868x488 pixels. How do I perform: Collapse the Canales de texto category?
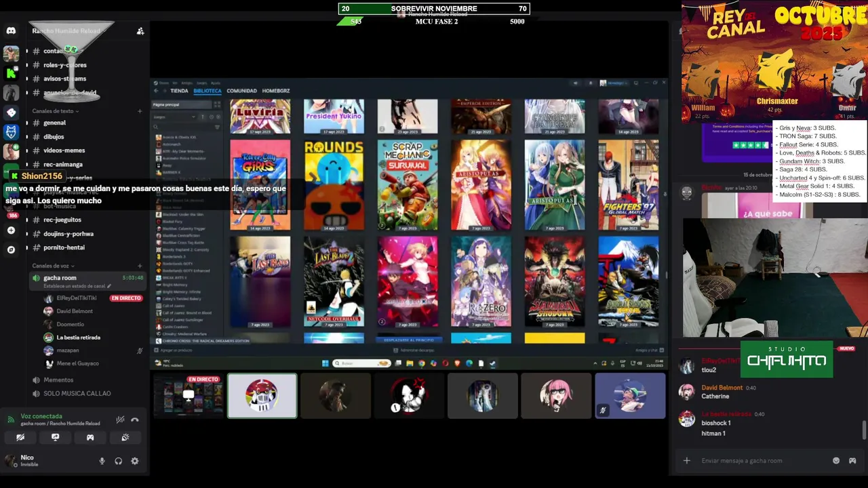click(56, 111)
